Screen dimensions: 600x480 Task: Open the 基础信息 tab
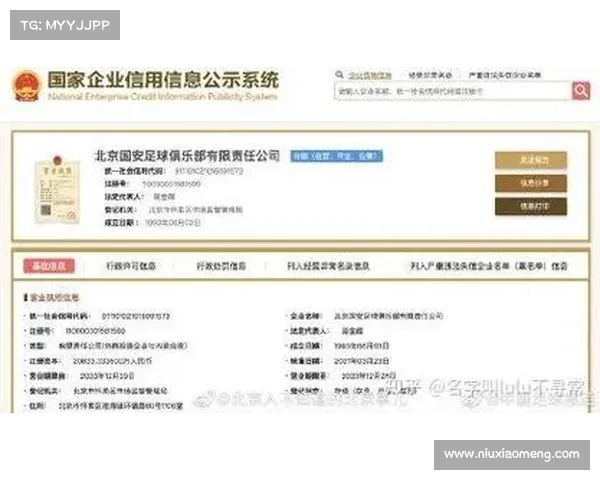click(x=49, y=266)
